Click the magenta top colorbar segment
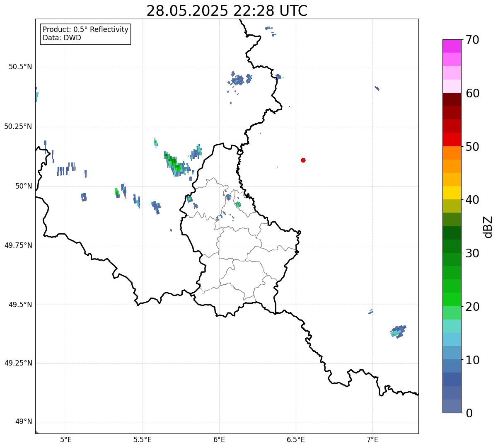Image resolution: width=498 pixels, height=448 pixels. coord(452,46)
